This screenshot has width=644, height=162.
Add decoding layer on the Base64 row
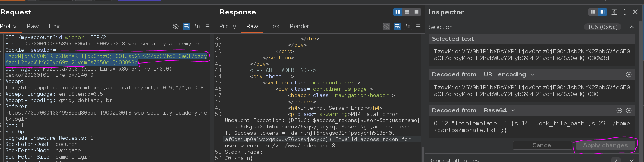tap(629, 110)
